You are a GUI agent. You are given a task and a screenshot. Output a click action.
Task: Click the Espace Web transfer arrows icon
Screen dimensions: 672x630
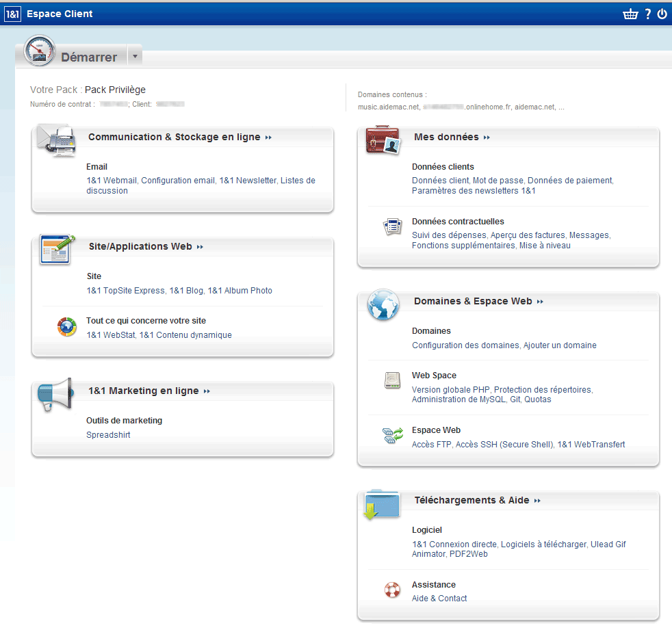coord(393,435)
